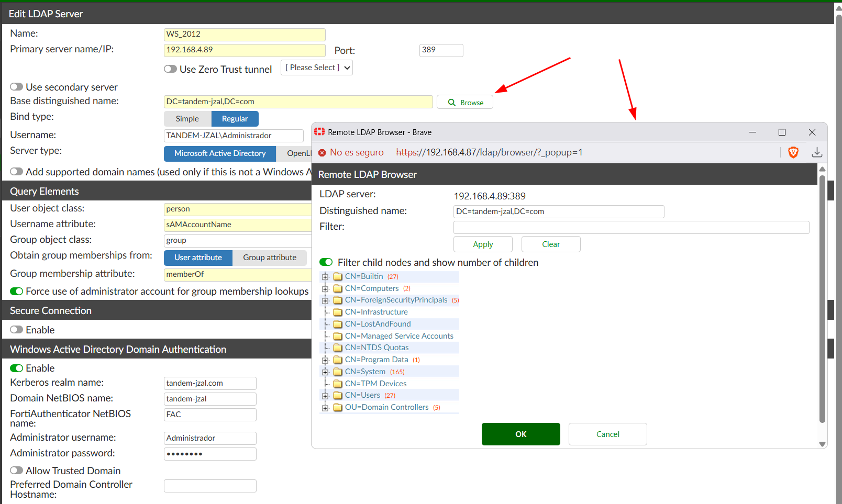
Task: Select the Simple bind type
Action: [x=187, y=119]
